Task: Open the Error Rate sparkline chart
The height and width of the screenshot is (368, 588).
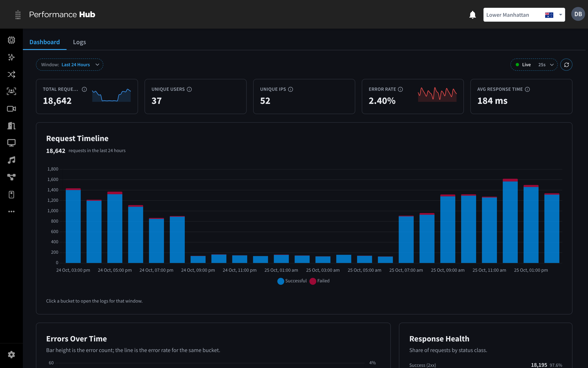Action: [x=437, y=94]
